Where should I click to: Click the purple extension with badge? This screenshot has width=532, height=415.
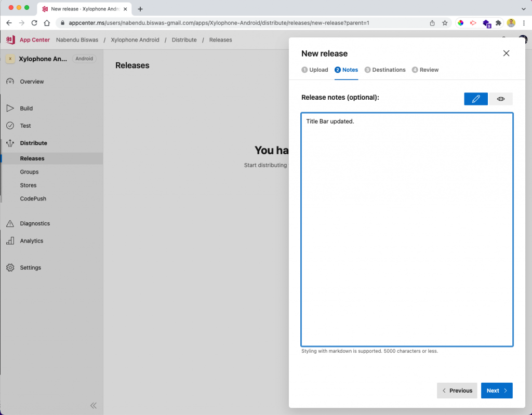(x=486, y=23)
